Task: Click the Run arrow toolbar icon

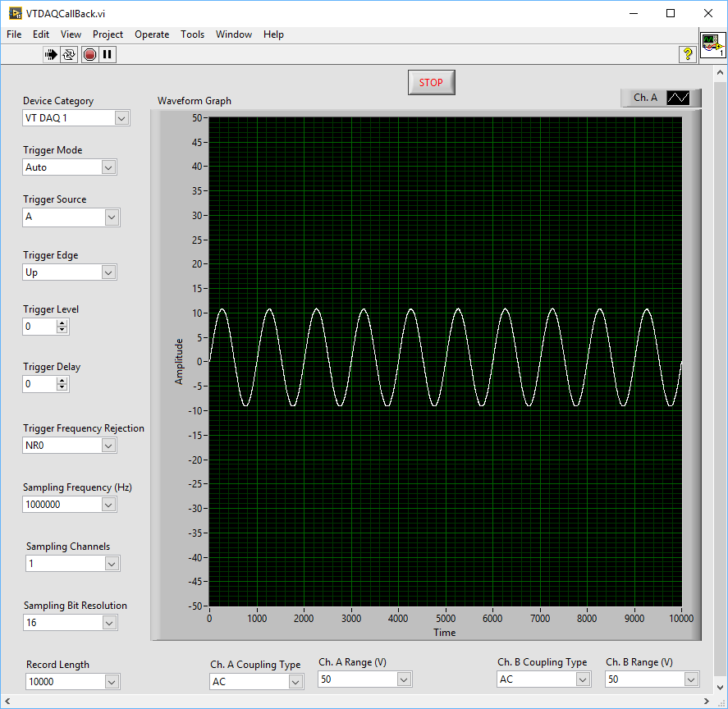Action: click(x=51, y=55)
